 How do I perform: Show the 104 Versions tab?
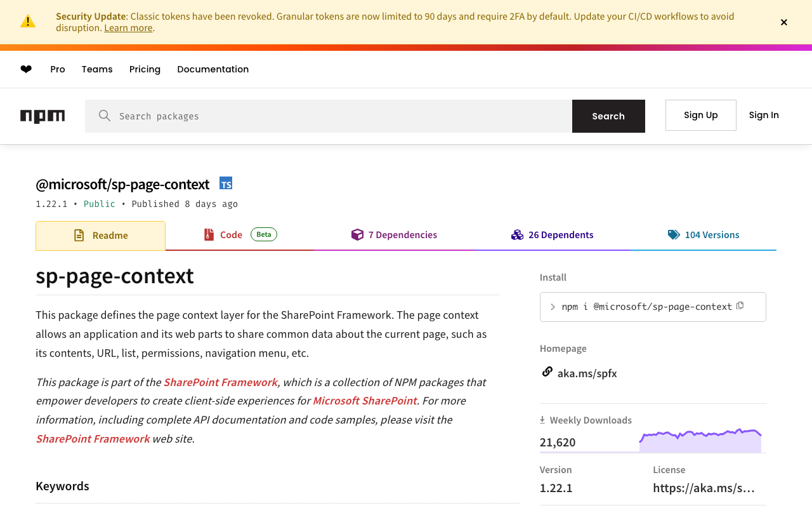(x=704, y=235)
